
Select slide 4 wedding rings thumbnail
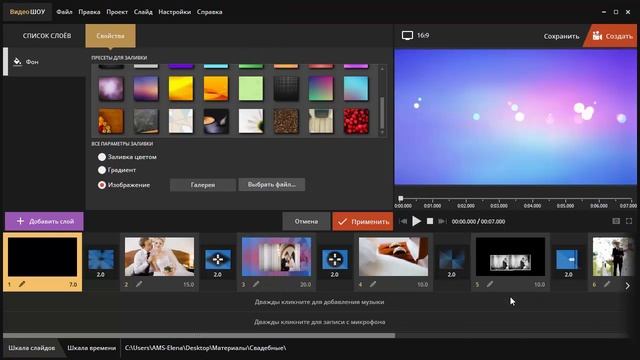point(393,257)
